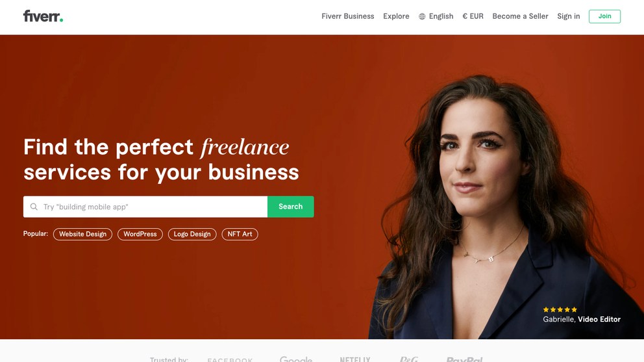The height and width of the screenshot is (362, 644).
Task: Click Become a Seller link
Action: [x=520, y=16]
